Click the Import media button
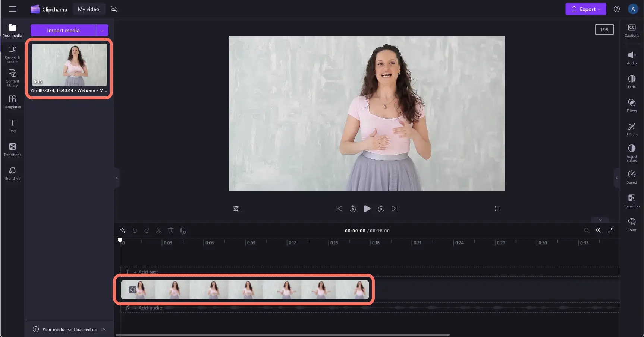 coord(63,30)
